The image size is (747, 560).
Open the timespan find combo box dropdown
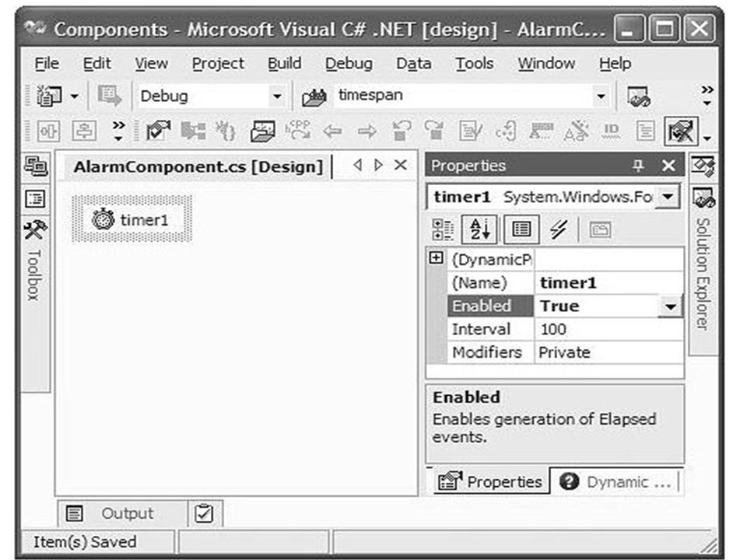point(601,96)
